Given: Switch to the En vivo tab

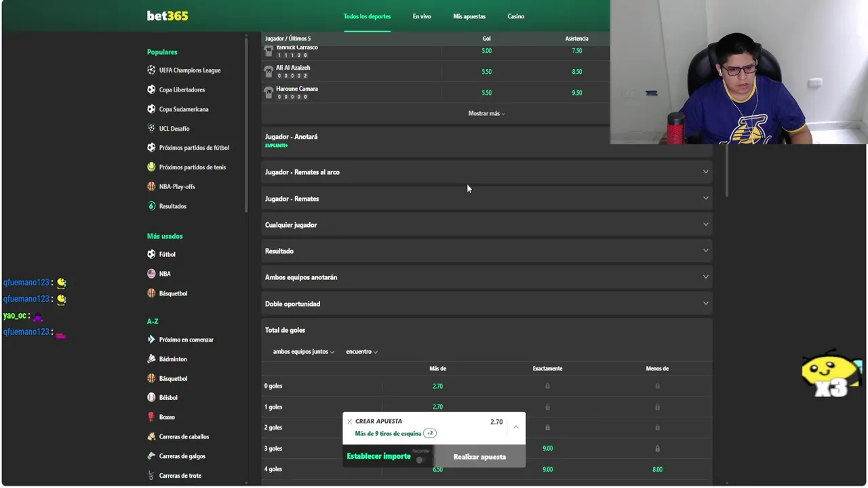Looking at the screenshot, I should point(422,16).
